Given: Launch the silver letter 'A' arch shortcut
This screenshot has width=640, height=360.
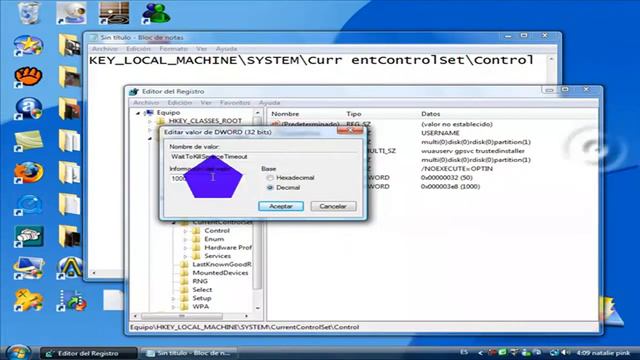Looking at the screenshot, I should [x=70, y=268].
